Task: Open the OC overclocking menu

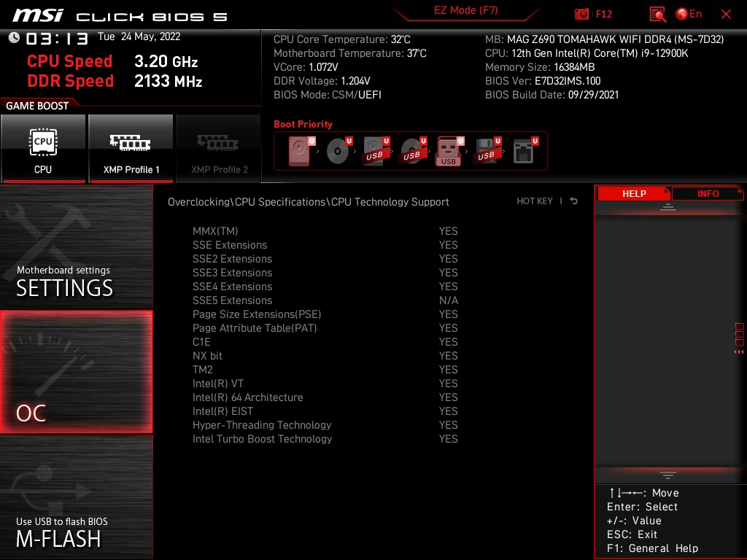Action: (77, 372)
